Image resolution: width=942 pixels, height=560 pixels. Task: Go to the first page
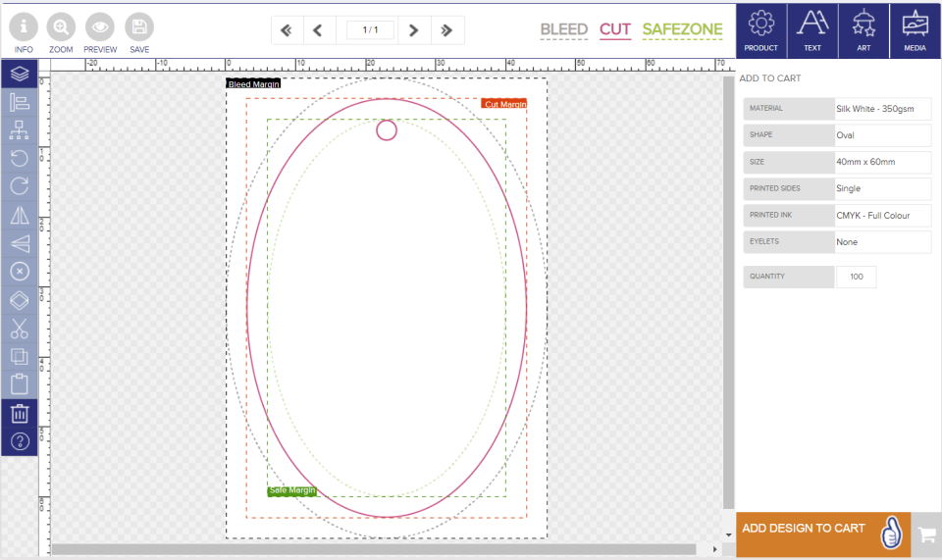coord(287,30)
